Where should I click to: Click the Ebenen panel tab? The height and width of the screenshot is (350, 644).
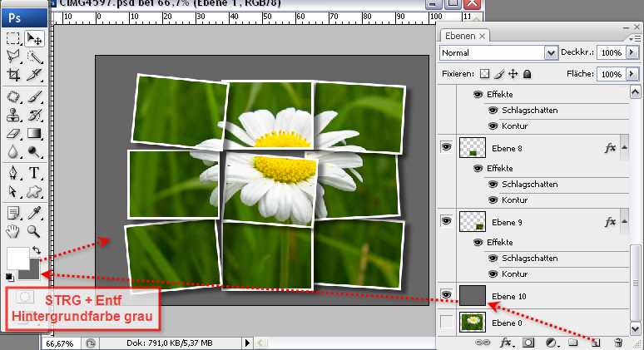[x=460, y=36]
